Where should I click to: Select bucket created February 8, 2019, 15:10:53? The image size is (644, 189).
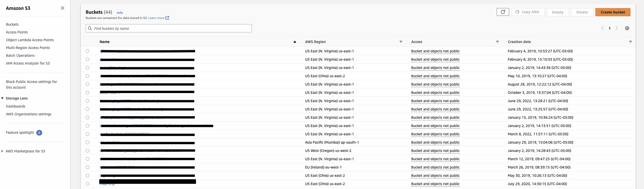coord(87,59)
